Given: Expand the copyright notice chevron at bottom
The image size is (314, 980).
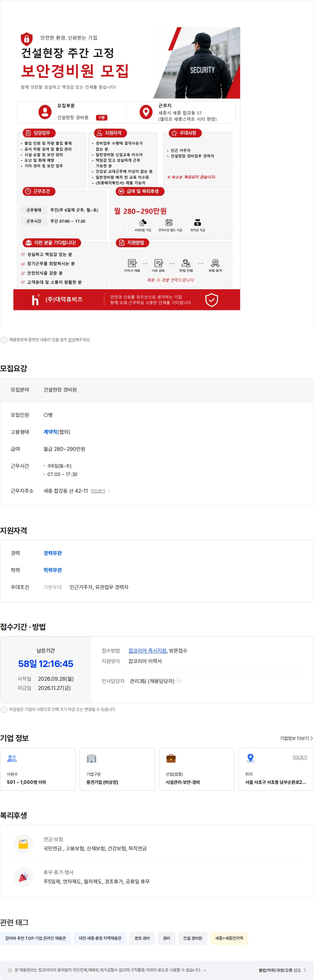Looking at the screenshot, I should 205,970.
